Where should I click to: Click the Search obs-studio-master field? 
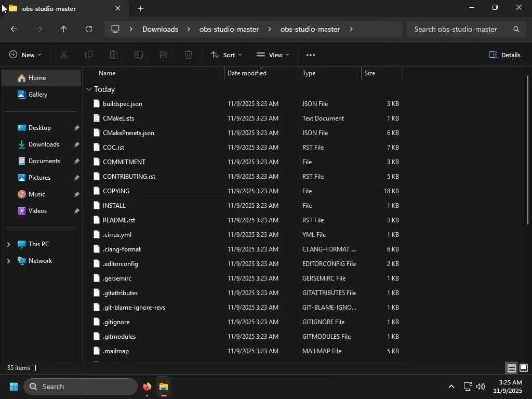tap(467, 29)
